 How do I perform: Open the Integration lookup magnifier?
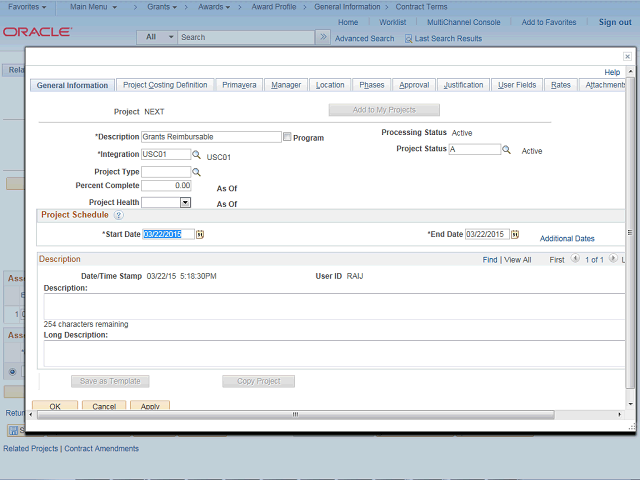(197, 155)
